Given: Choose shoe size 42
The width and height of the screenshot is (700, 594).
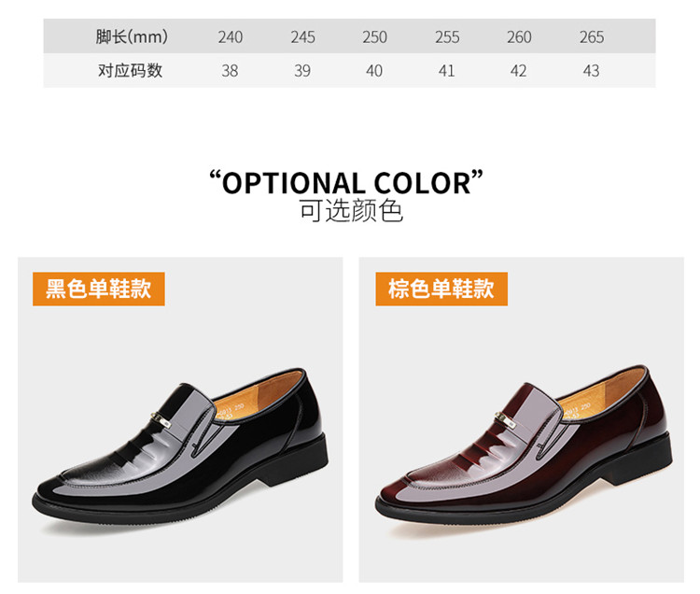Looking at the screenshot, I should [518, 71].
